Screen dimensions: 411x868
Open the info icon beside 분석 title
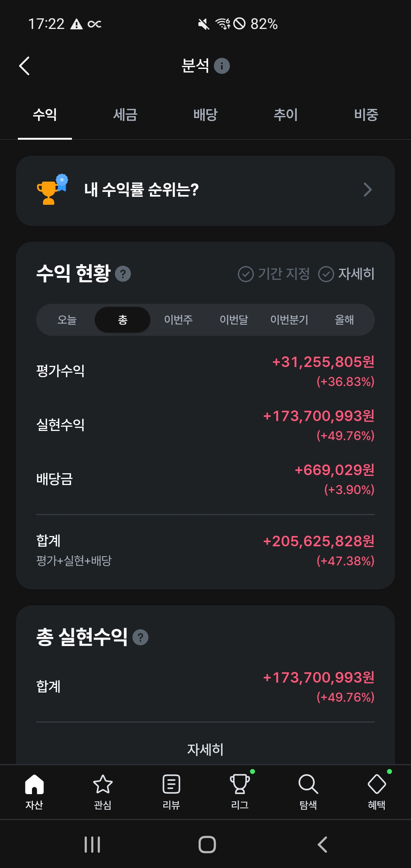tap(222, 66)
